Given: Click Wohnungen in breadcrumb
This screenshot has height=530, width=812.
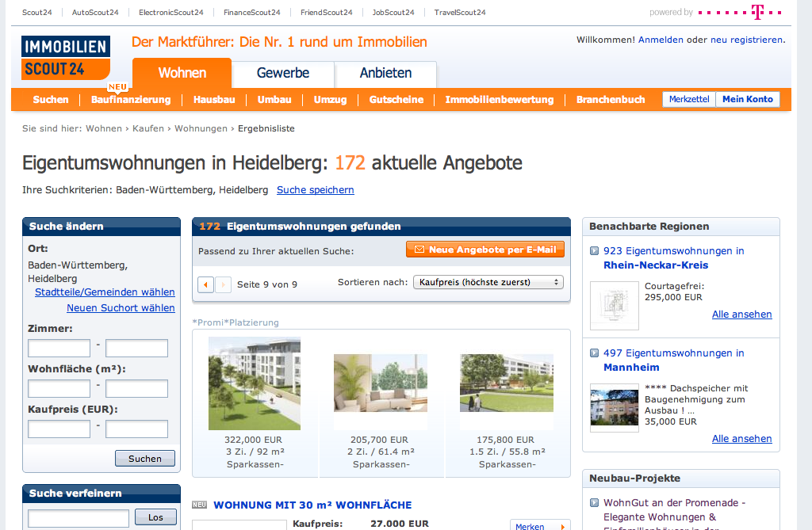Looking at the screenshot, I should click(201, 128).
